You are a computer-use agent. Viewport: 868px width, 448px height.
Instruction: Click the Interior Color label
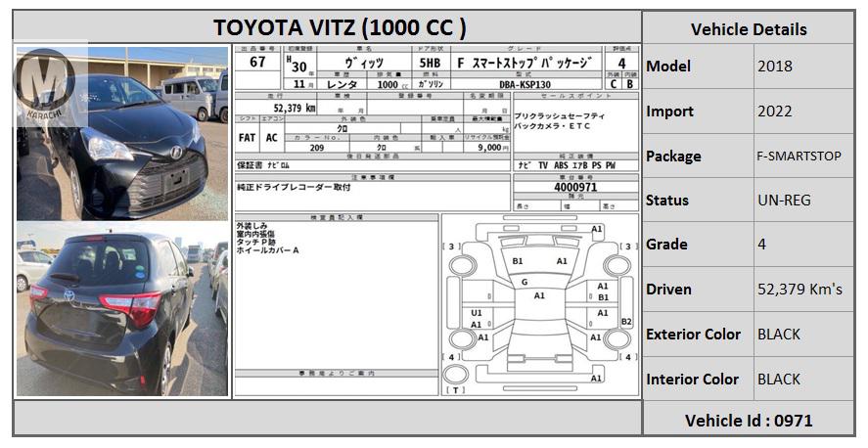pos(692,380)
